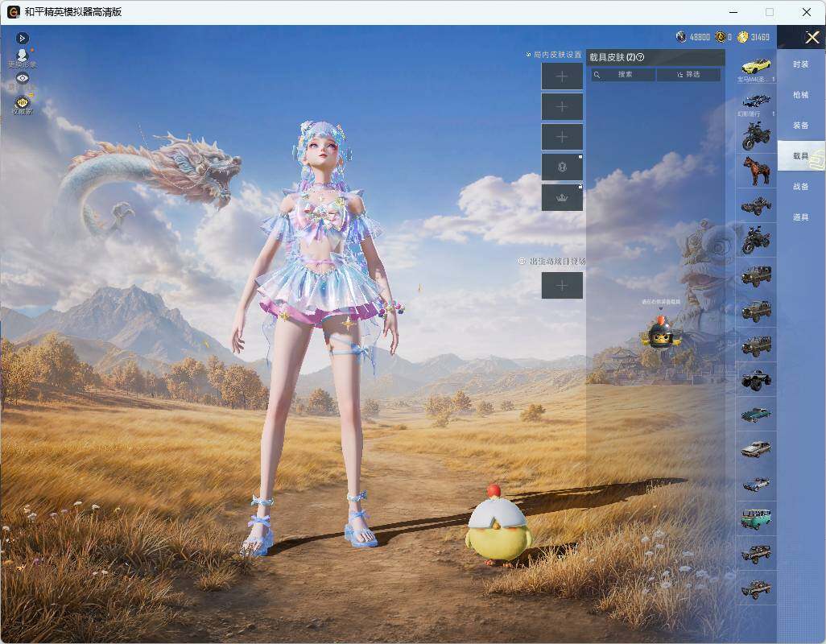Select the teal coupe car thumbnail
Image resolution: width=826 pixels, height=644 pixels.
click(x=757, y=415)
